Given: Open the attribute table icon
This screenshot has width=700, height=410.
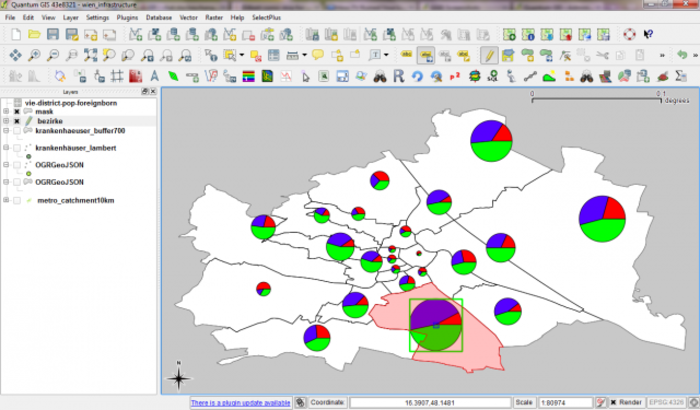Looking at the screenshot, I should (274, 55).
